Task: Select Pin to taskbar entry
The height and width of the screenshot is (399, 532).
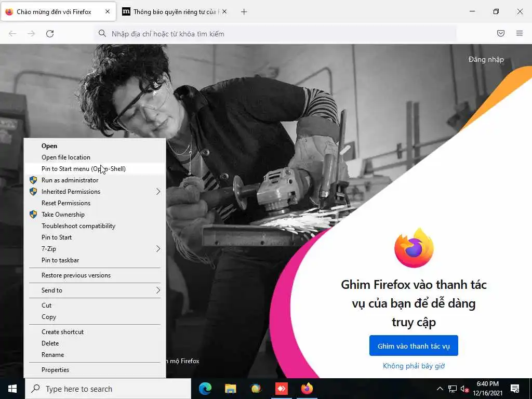Action: pyautogui.click(x=95, y=260)
